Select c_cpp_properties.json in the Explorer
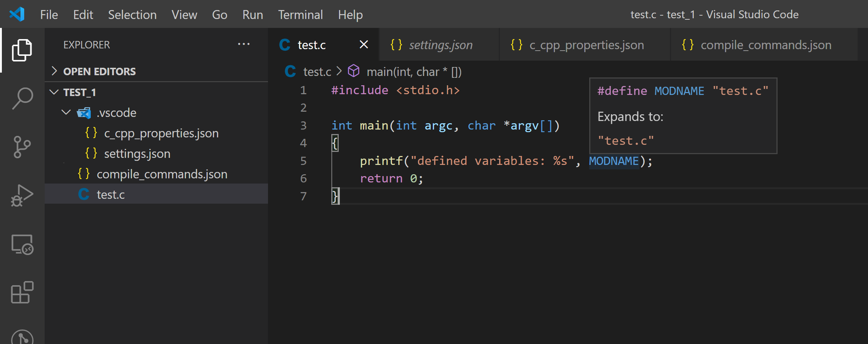 [162, 133]
